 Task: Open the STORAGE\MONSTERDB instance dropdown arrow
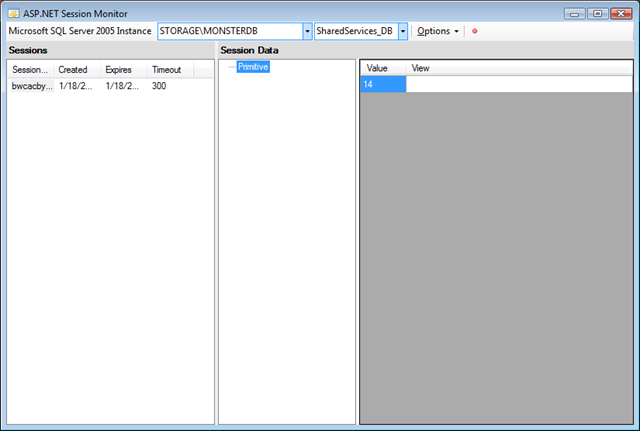coord(307,31)
